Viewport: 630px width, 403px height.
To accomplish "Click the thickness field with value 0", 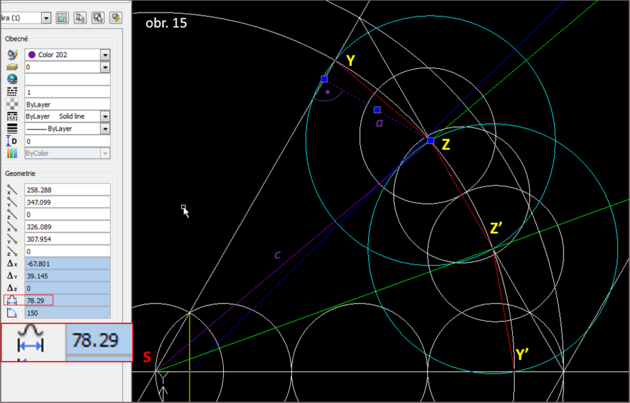I will 68,141.
